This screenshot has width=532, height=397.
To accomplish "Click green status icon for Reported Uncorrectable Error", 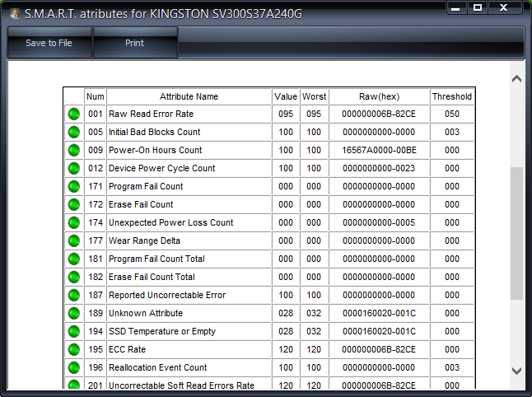I will tap(74, 295).
